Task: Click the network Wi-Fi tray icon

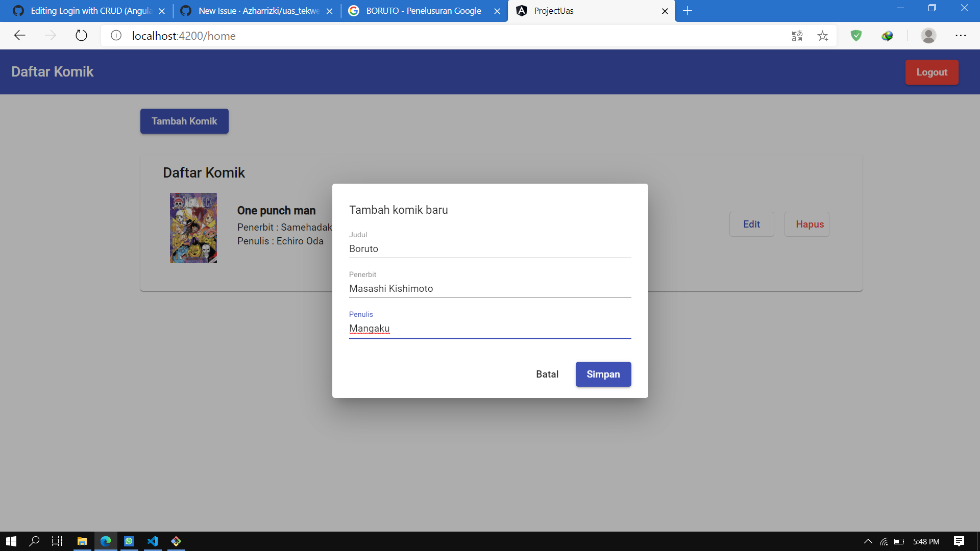Action: [884, 541]
